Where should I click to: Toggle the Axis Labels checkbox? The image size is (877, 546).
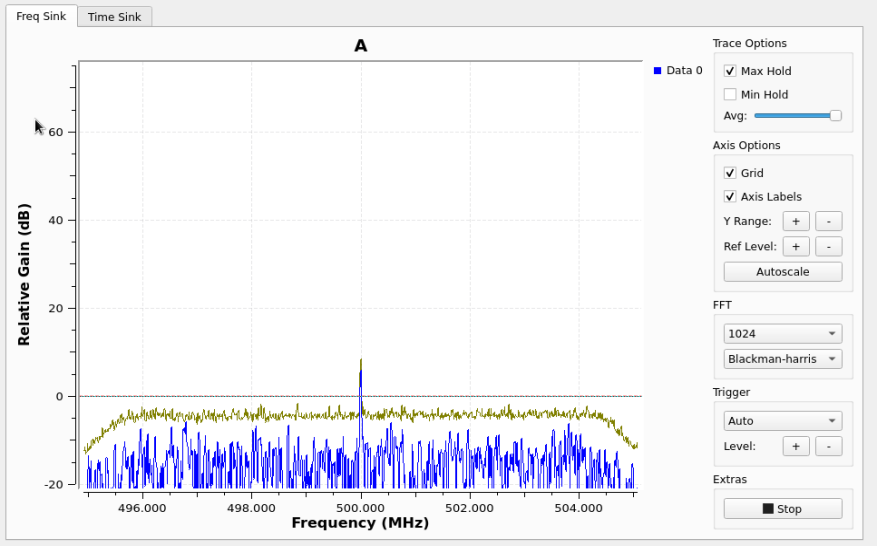point(730,196)
